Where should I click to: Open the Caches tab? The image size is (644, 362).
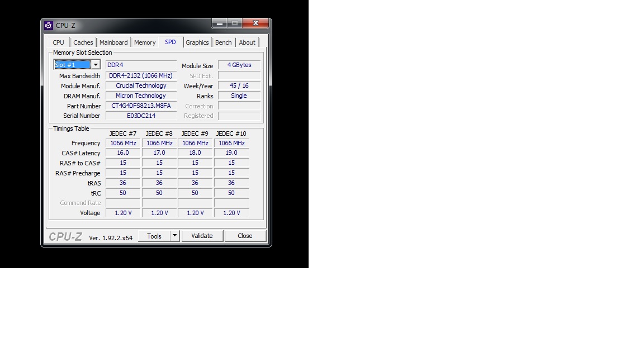[83, 42]
